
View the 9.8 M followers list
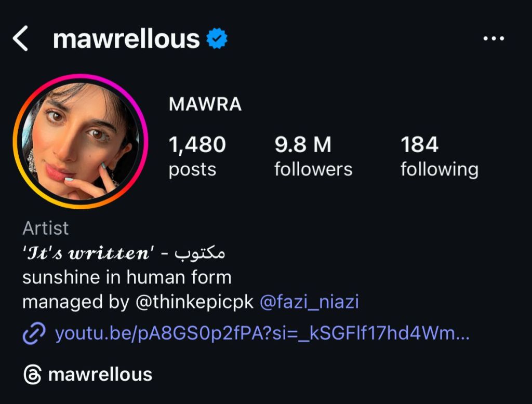tap(313, 155)
